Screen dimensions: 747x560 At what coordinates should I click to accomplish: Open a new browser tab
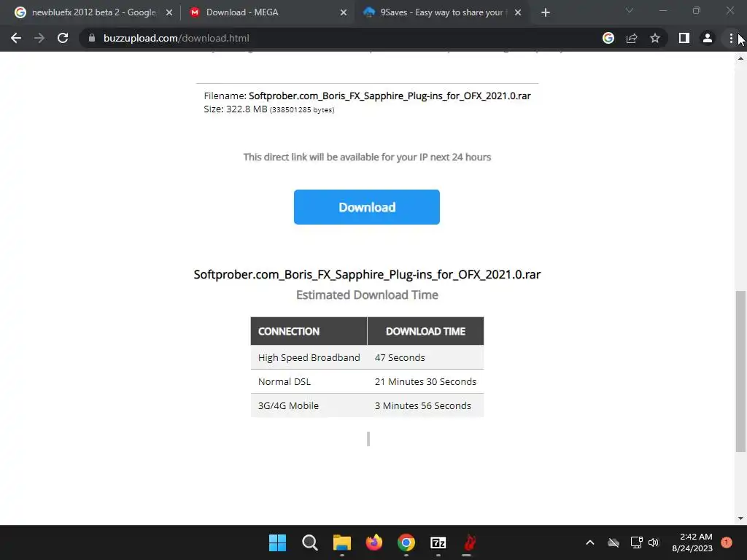[546, 12]
